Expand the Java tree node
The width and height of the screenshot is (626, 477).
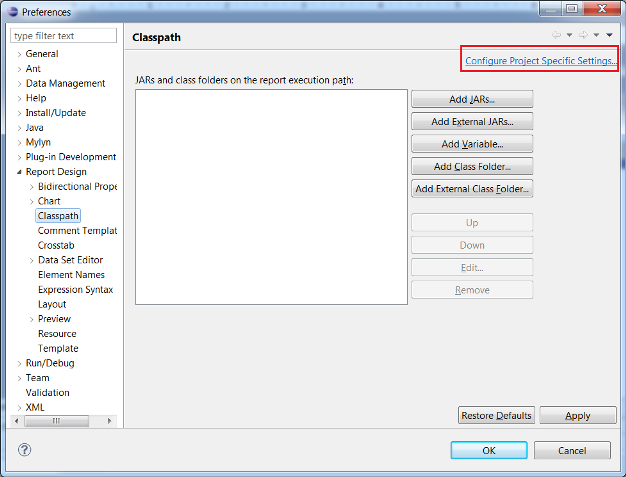[x=19, y=128]
